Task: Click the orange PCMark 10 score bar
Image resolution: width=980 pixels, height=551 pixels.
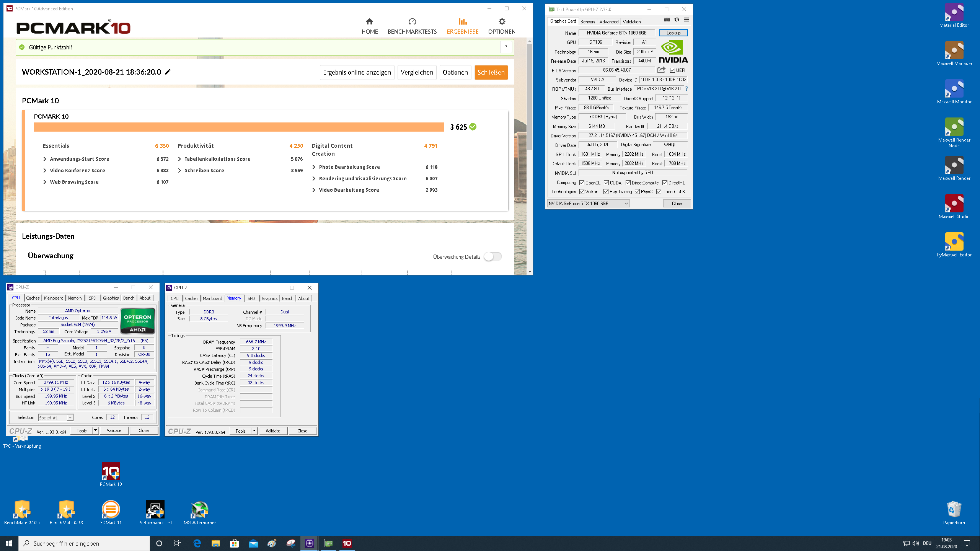Action: pos(239,127)
